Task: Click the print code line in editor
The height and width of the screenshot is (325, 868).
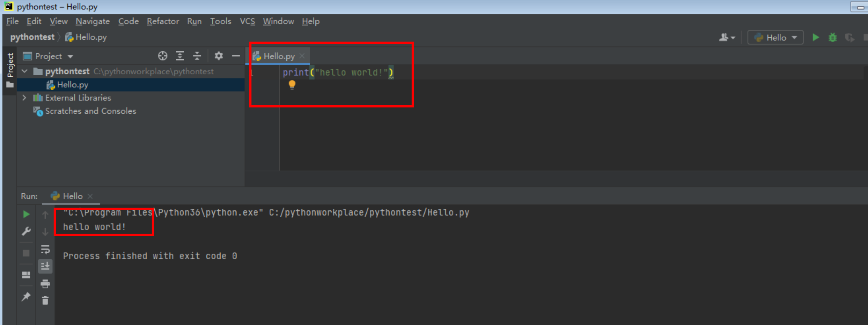Action: (338, 72)
